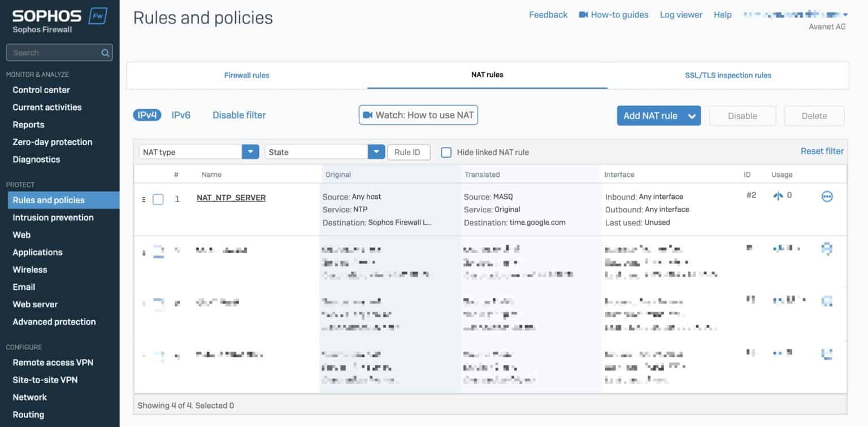
Task: Select the checkbox for NAT_NTP_SERVER rule
Action: tap(158, 199)
